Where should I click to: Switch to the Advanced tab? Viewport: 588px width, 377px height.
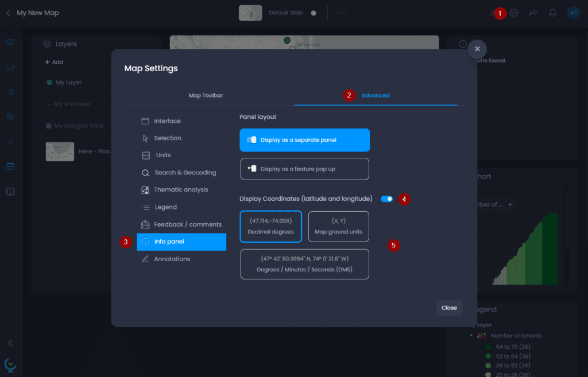point(376,96)
